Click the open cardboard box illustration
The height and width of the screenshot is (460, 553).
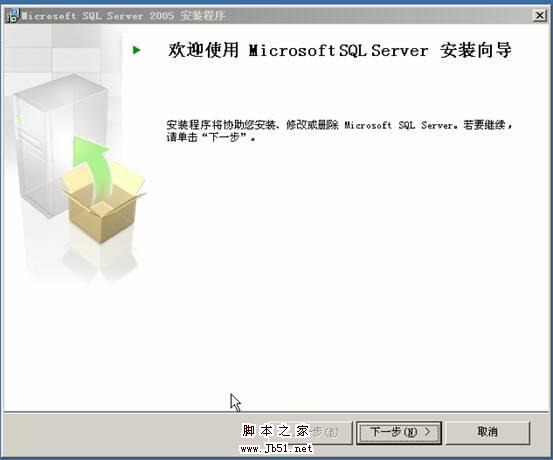pos(104,205)
